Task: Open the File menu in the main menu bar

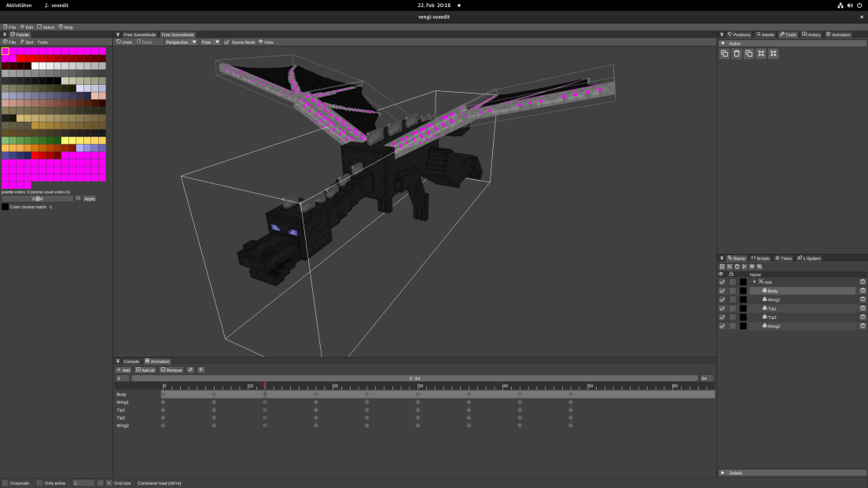Action: 9,27
